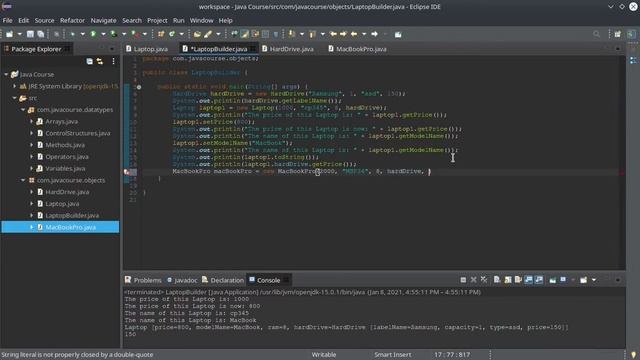Viewport: 640px width, 360px height.
Task: Click the Open Perspective icon
Action: coord(618,34)
